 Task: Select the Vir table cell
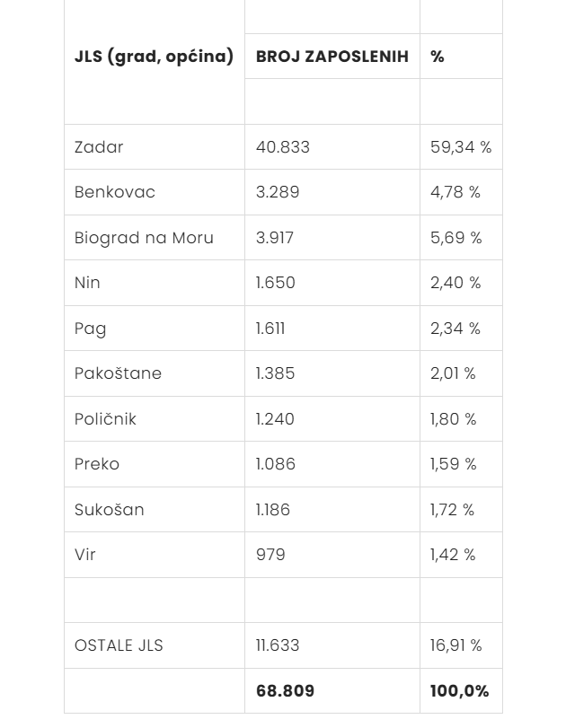(x=85, y=555)
